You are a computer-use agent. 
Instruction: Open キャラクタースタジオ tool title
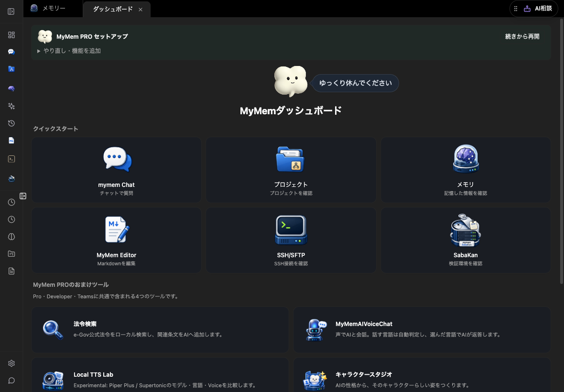[364, 375]
